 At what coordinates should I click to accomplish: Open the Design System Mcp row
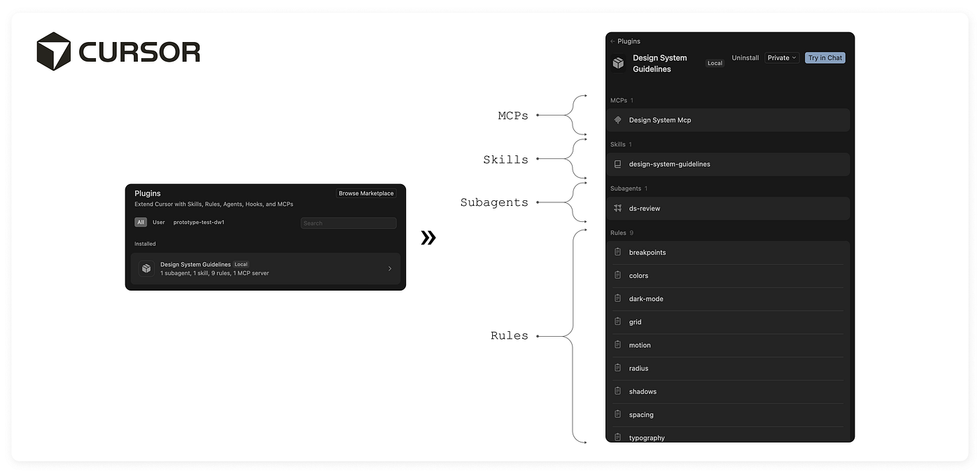tap(728, 120)
